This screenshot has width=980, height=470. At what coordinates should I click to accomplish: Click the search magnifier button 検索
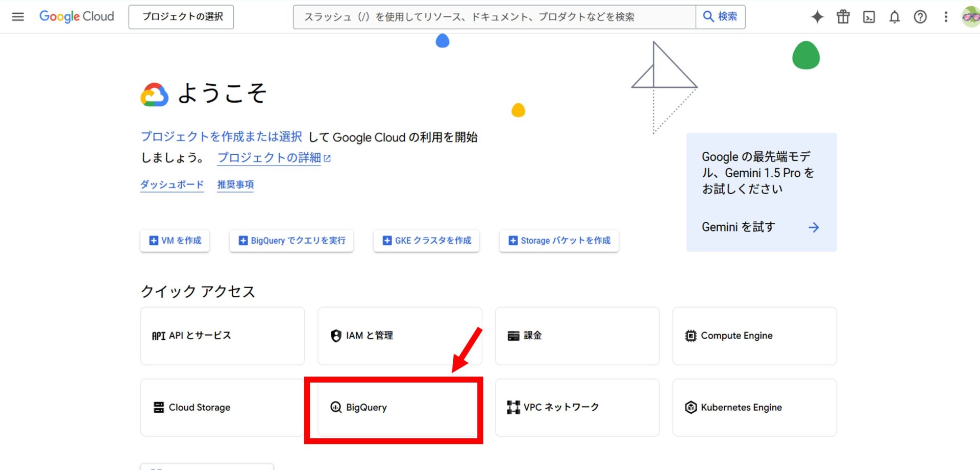(x=720, y=17)
